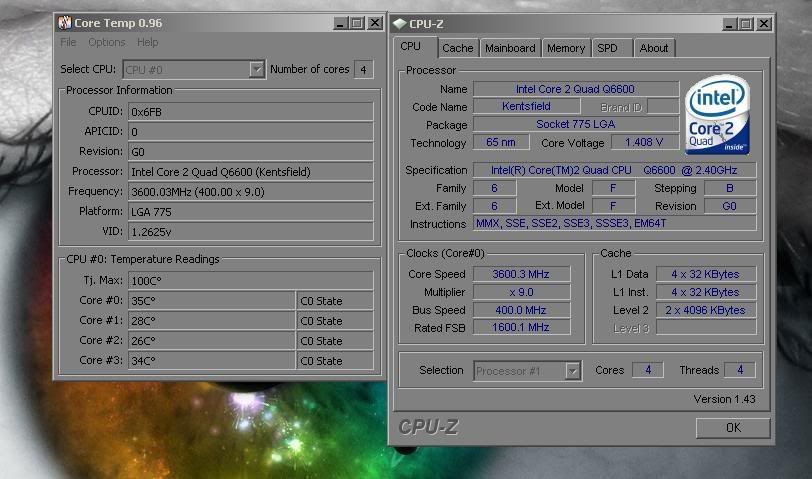Minimize the CPU-Z window
Image resolution: width=812 pixels, height=479 pixels.
pos(726,23)
